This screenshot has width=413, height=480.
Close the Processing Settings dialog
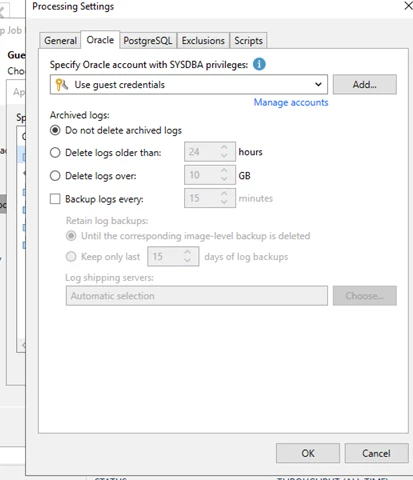[x=408, y=6]
